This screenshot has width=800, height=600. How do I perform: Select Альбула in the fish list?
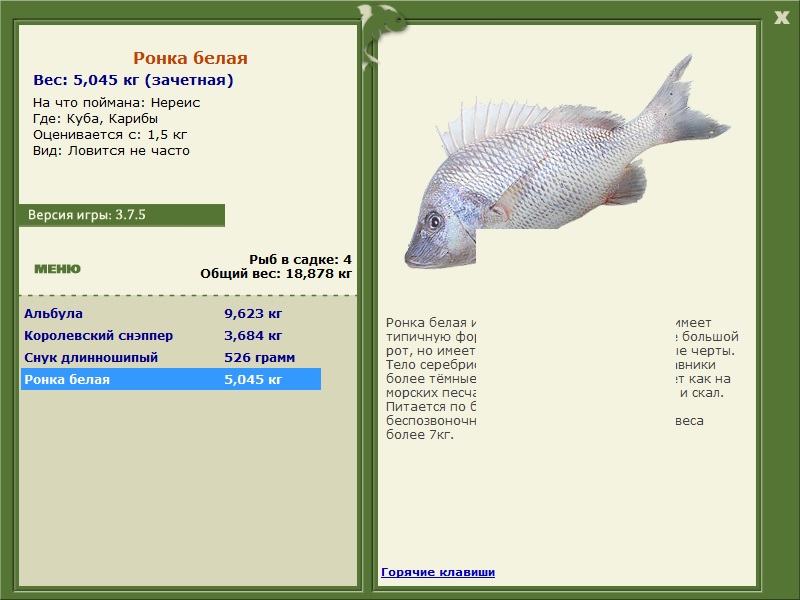coord(53,313)
